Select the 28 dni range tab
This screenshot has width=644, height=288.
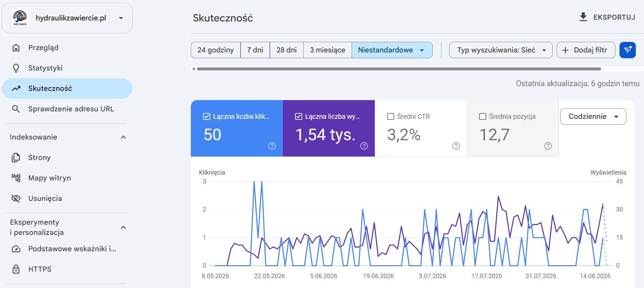287,50
